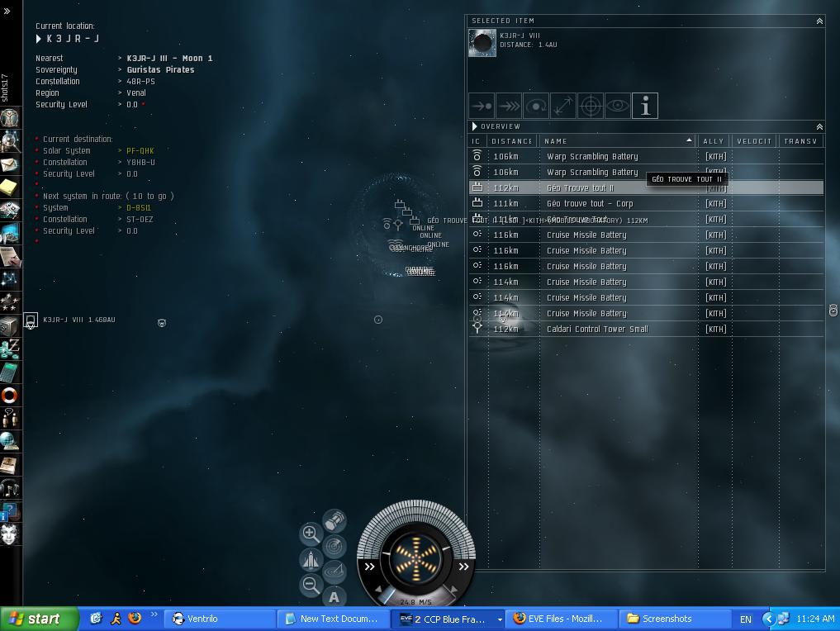Image resolution: width=840 pixels, height=631 pixels.
Task: Sort overview by Velocity column
Action: 754,141
